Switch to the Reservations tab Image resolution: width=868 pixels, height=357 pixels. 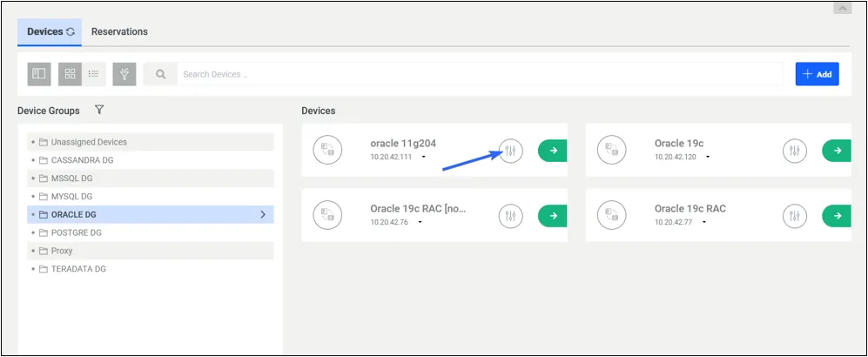tap(119, 31)
